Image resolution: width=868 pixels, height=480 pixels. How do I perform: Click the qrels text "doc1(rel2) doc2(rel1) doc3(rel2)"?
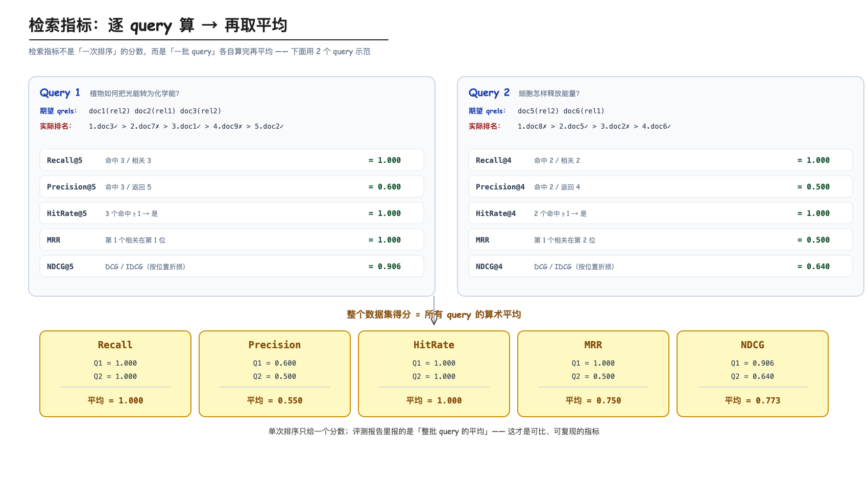(155, 111)
